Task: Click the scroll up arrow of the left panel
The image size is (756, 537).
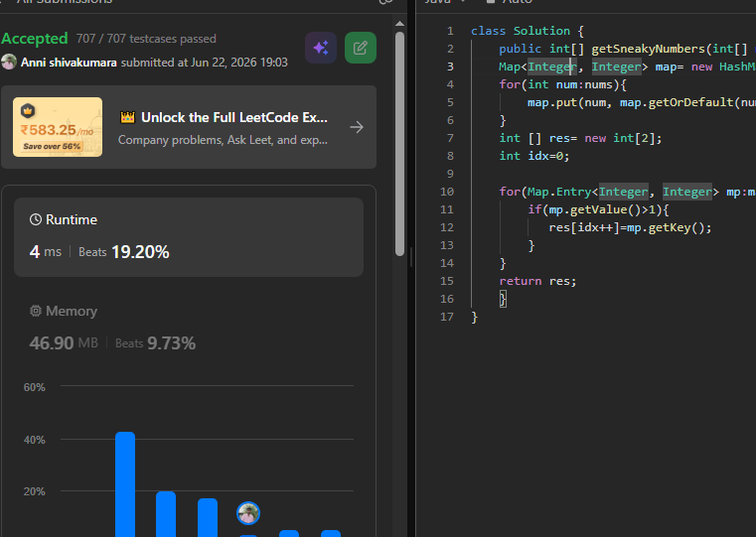Action: click(x=399, y=23)
